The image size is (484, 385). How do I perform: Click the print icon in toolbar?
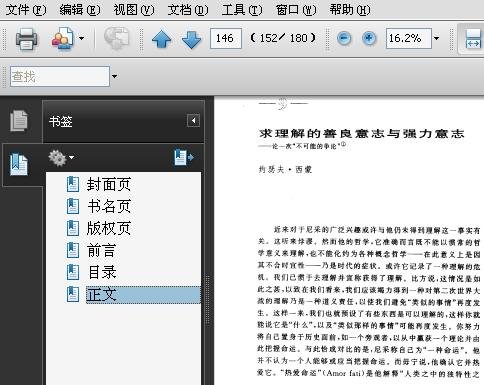pyautogui.click(x=26, y=39)
